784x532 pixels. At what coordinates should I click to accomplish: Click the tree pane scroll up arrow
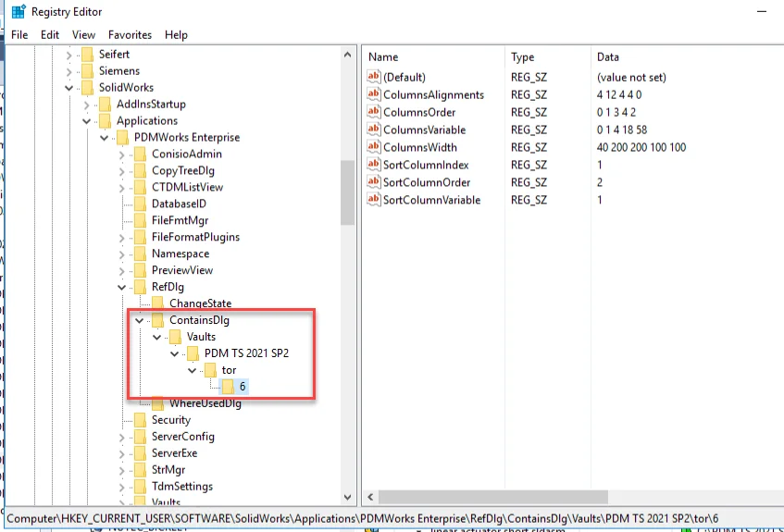click(x=347, y=55)
